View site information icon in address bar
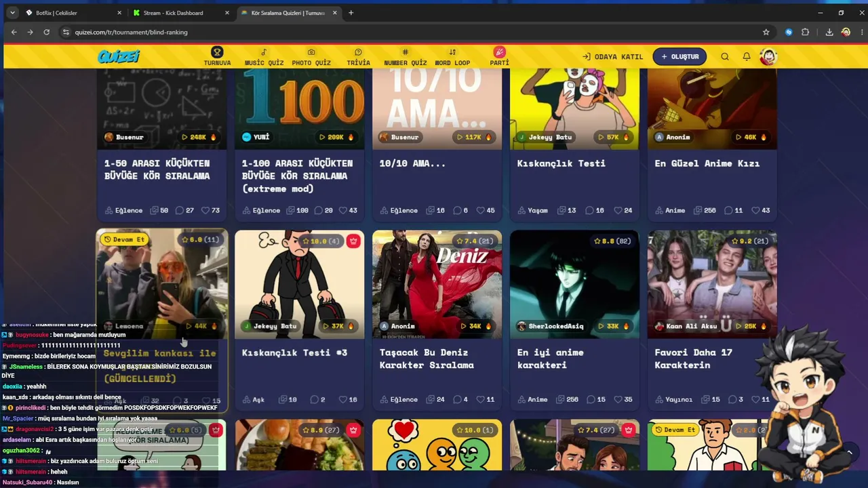 (66, 32)
